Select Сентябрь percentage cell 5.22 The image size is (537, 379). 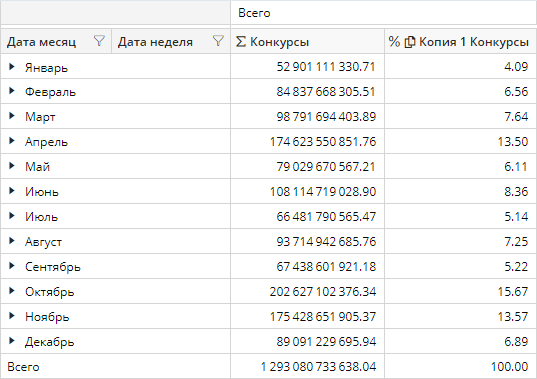tap(516, 266)
